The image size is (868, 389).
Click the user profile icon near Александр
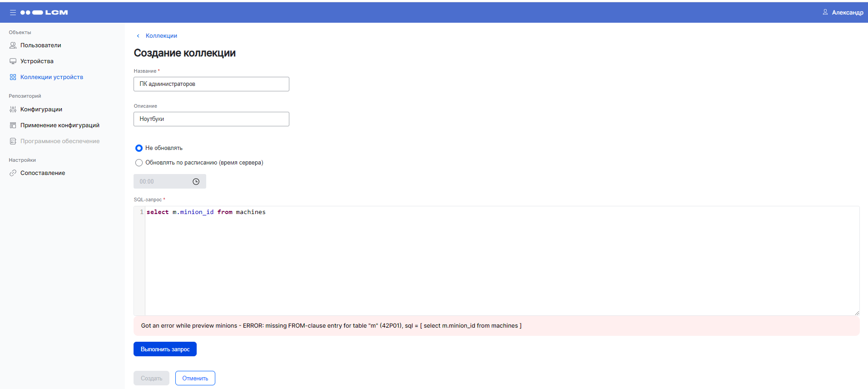click(x=825, y=12)
